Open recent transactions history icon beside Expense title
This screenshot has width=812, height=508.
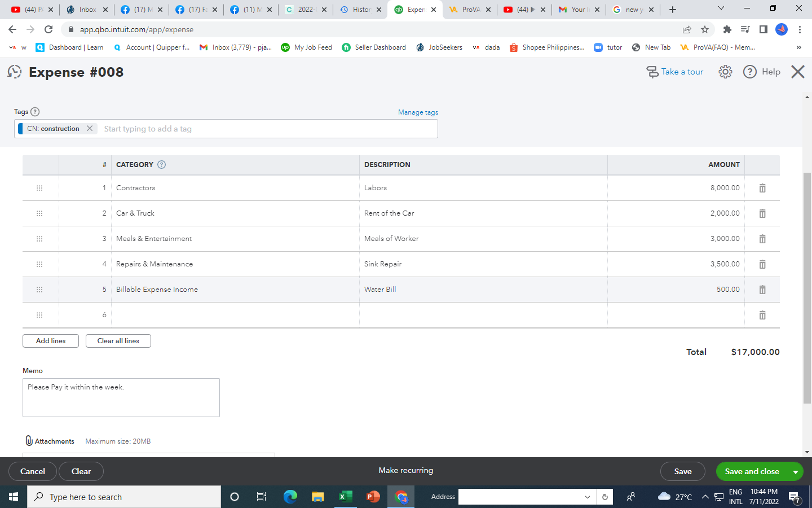15,72
